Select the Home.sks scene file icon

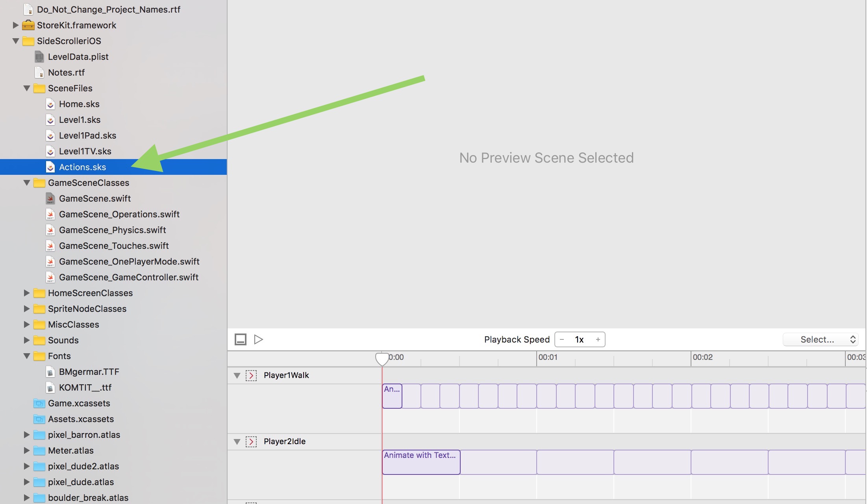click(x=50, y=104)
